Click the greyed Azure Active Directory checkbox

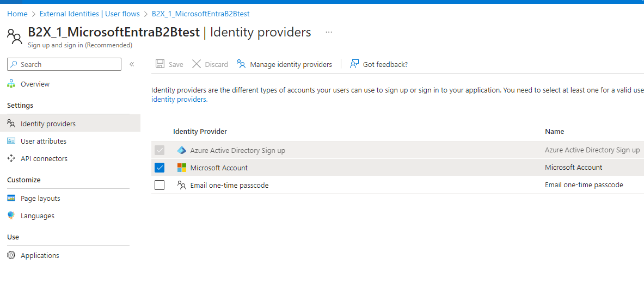[x=160, y=150]
